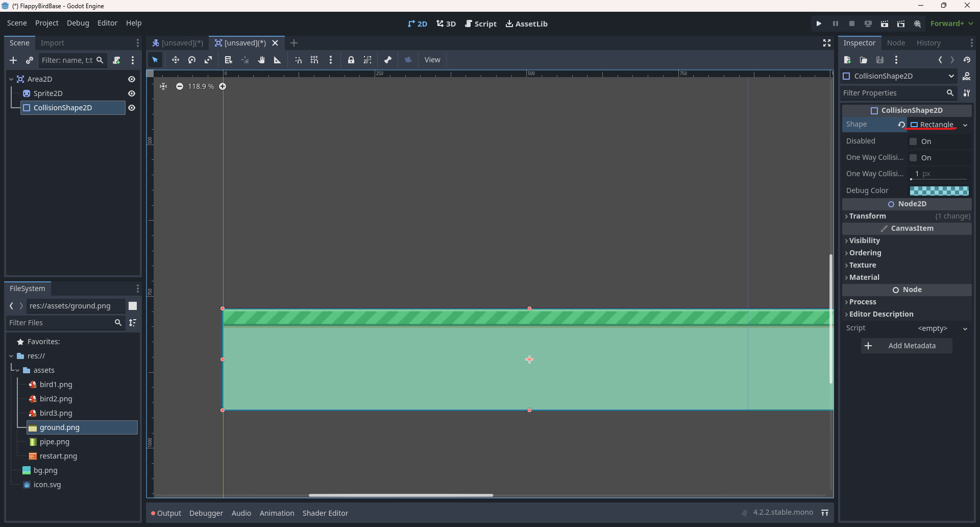Lock the selected node
The image size is (980, 527).
coord(351,60)
